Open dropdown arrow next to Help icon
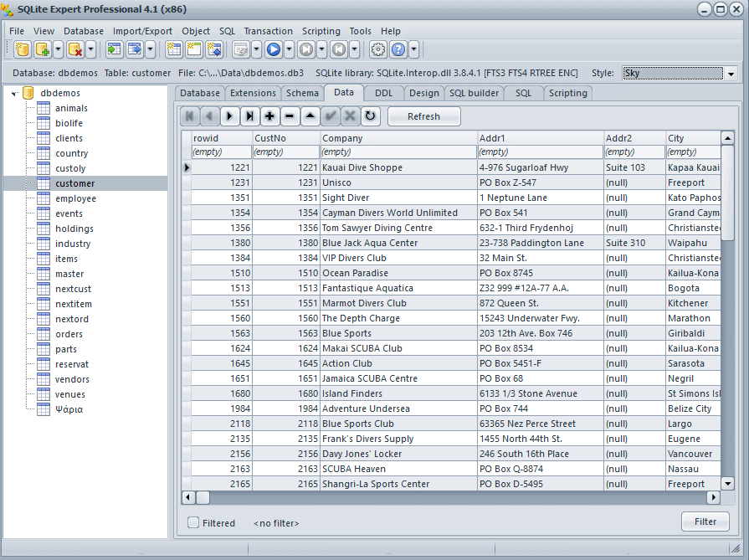Image resolution: width=749 pixels, height=560 pixels. (413, 49)
